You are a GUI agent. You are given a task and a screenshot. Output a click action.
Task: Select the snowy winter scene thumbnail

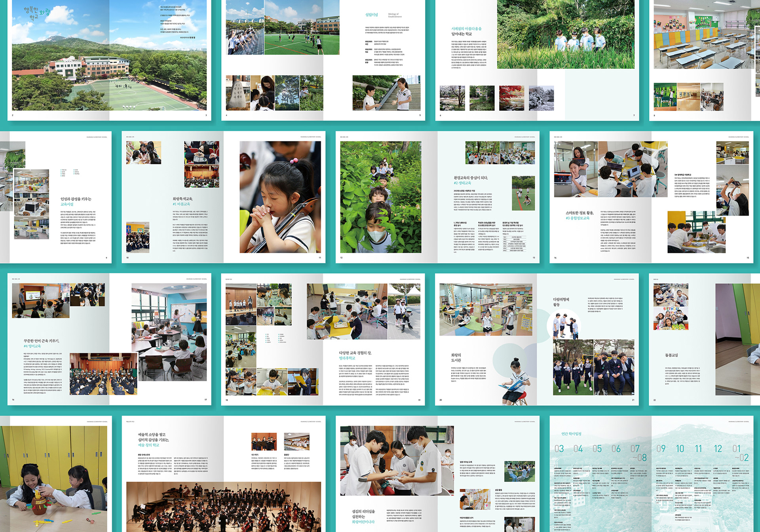click(x=541, y=98)
